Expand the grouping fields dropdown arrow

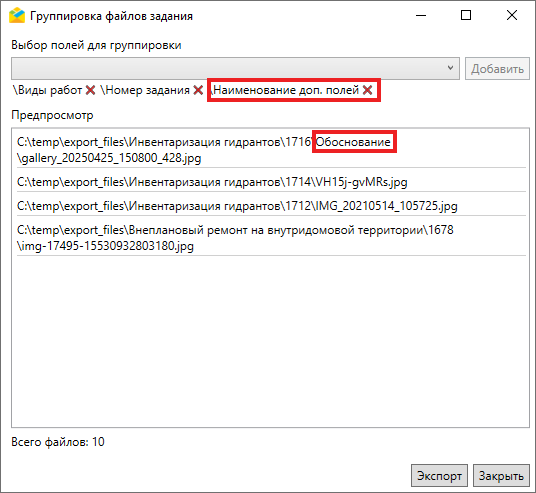coord(451,68)
